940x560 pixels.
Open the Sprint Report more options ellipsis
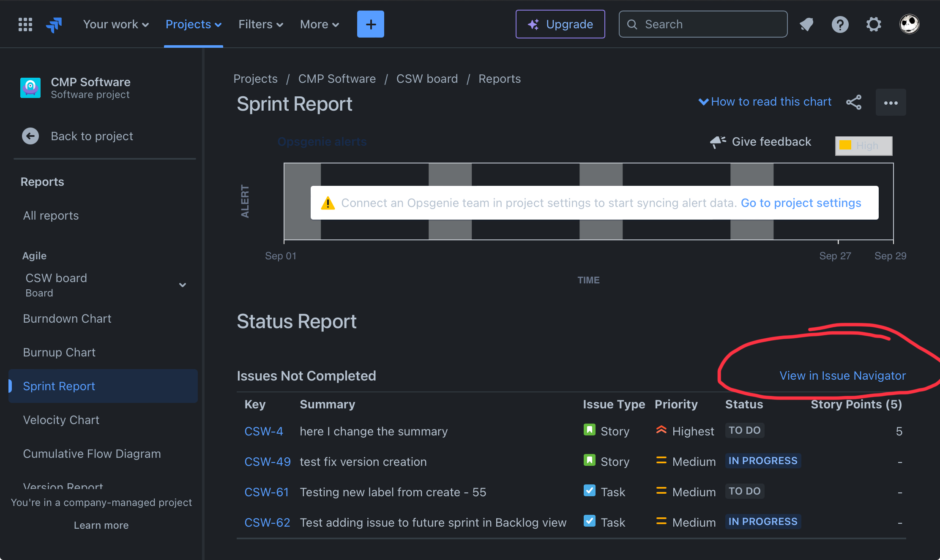[891, 102]
